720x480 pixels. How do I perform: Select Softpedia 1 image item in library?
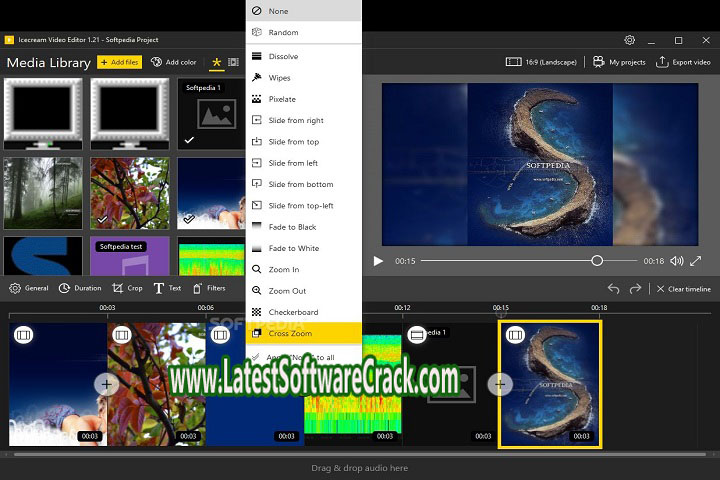[x=211, y=113]
